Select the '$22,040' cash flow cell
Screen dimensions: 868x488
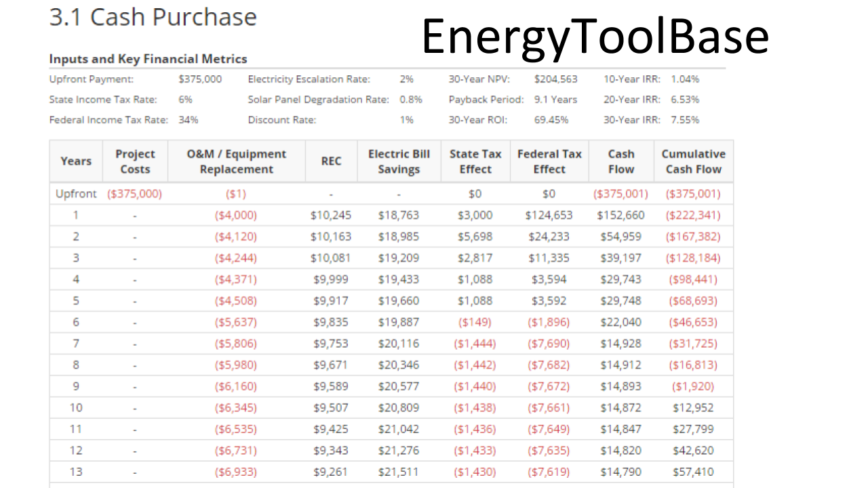click(x=620, y=322)
